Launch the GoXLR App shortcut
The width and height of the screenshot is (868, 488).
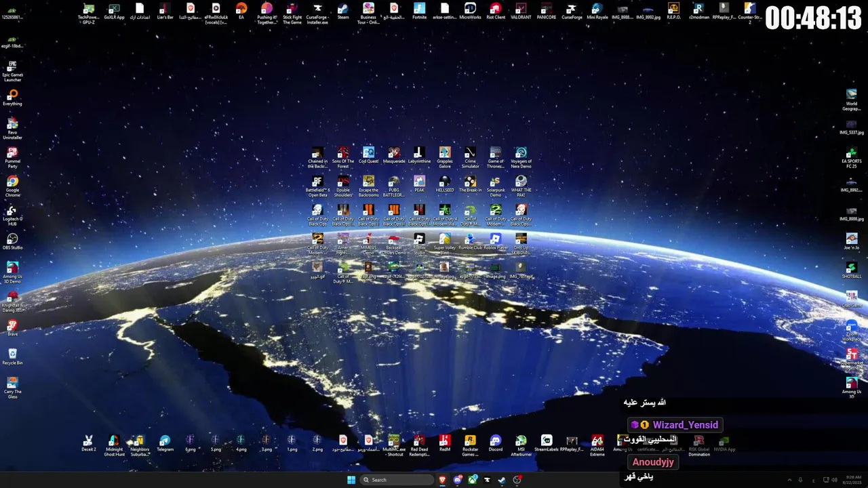tap(114, 12)
